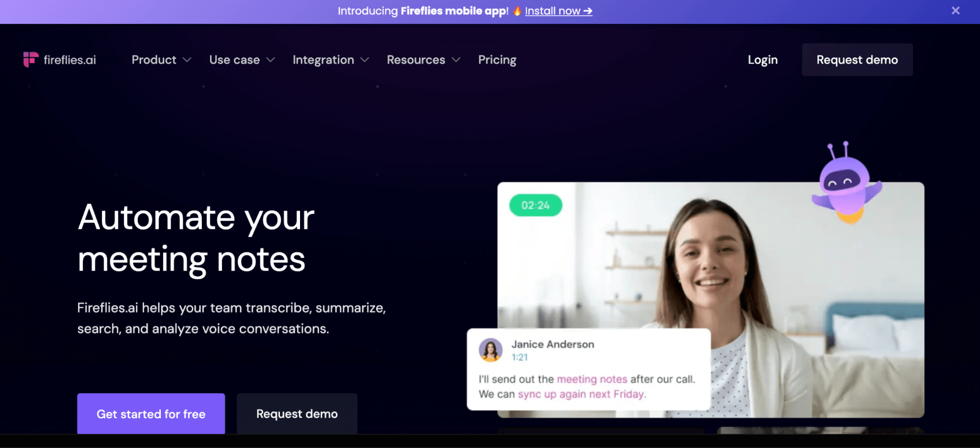Click the purple robot mascot
Screen dimensions: 980x448
[846, 185]
